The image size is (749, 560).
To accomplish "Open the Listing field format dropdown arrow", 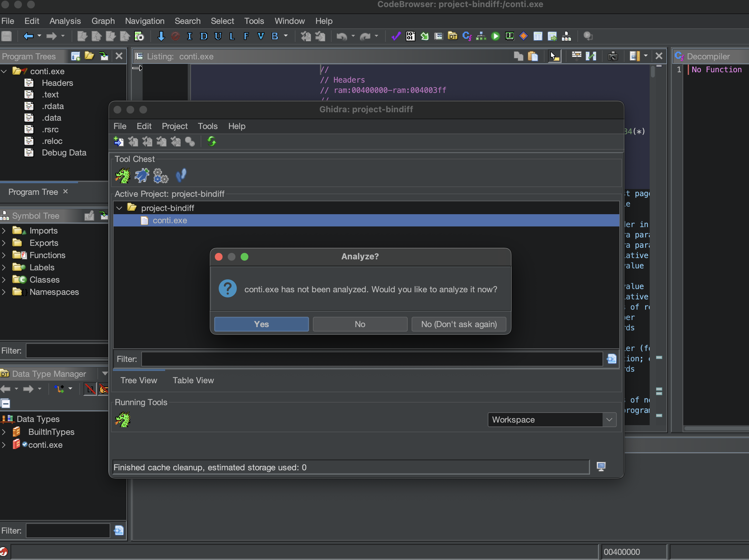I will click(x=646, y=56).
